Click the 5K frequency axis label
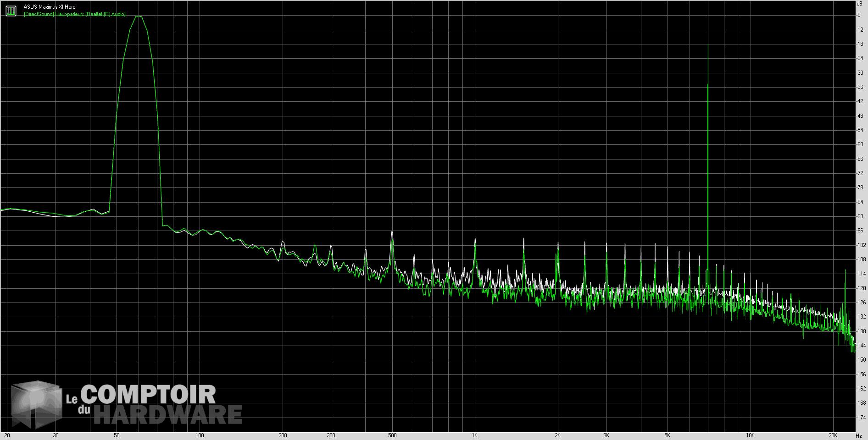 [668, 435]
